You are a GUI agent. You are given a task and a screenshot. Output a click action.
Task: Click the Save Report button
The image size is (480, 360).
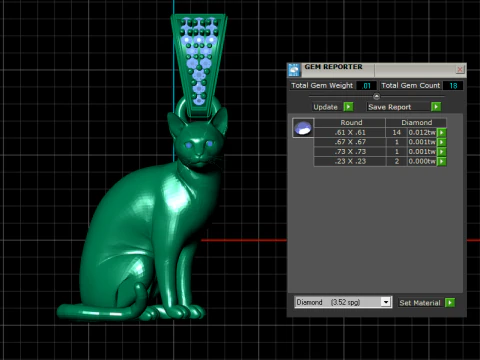(397, 107)
